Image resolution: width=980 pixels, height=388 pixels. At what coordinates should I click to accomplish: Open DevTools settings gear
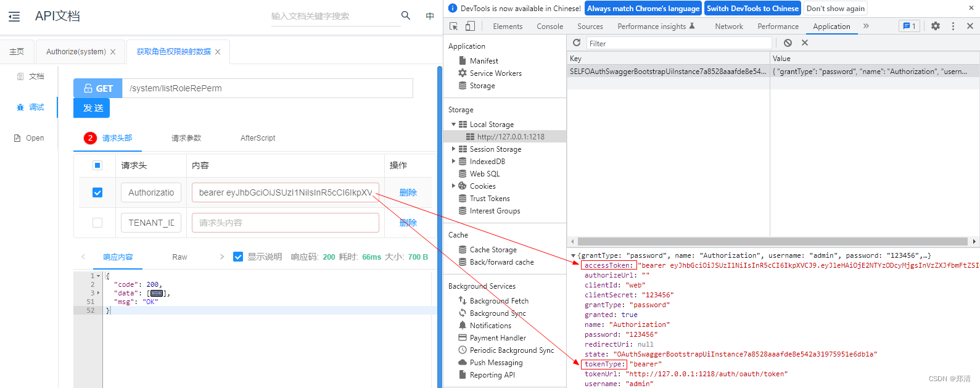[x=936, y=26]
